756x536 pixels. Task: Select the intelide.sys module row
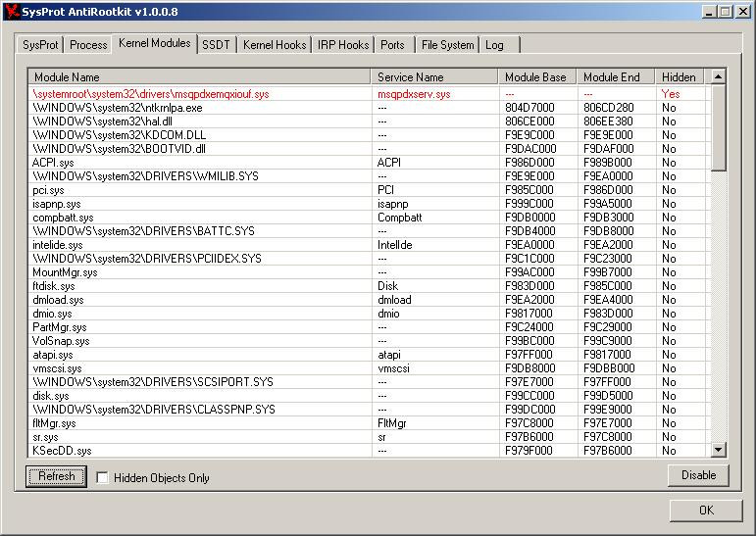click(369, 245)
